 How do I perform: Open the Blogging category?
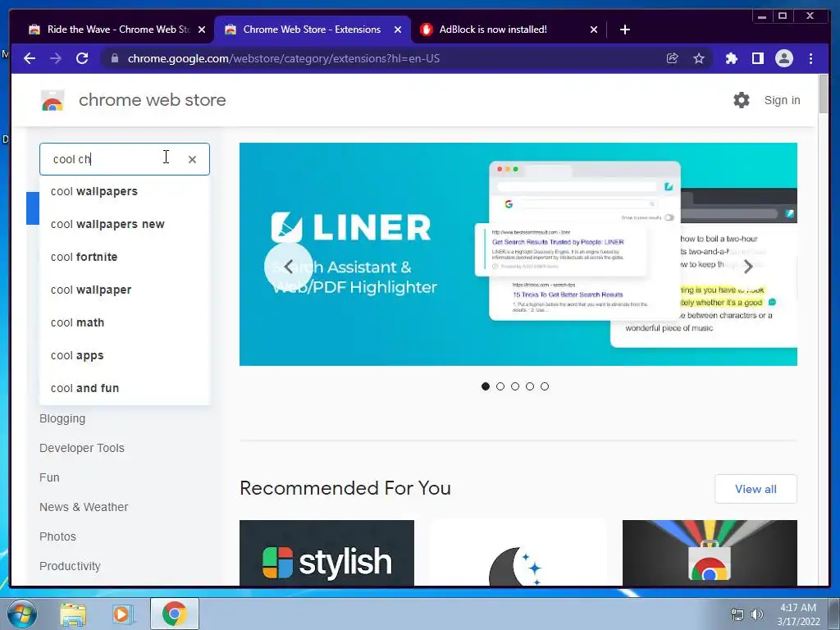62,418
